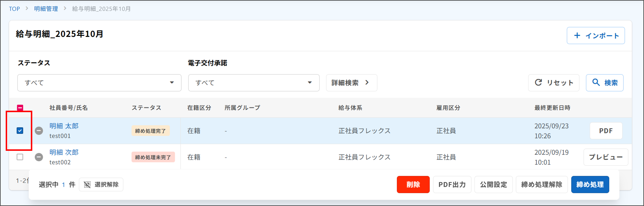This screenshot has height=206, width=644.
Task: Open the ステータス dropdown
Action: [x=99, y=83]
